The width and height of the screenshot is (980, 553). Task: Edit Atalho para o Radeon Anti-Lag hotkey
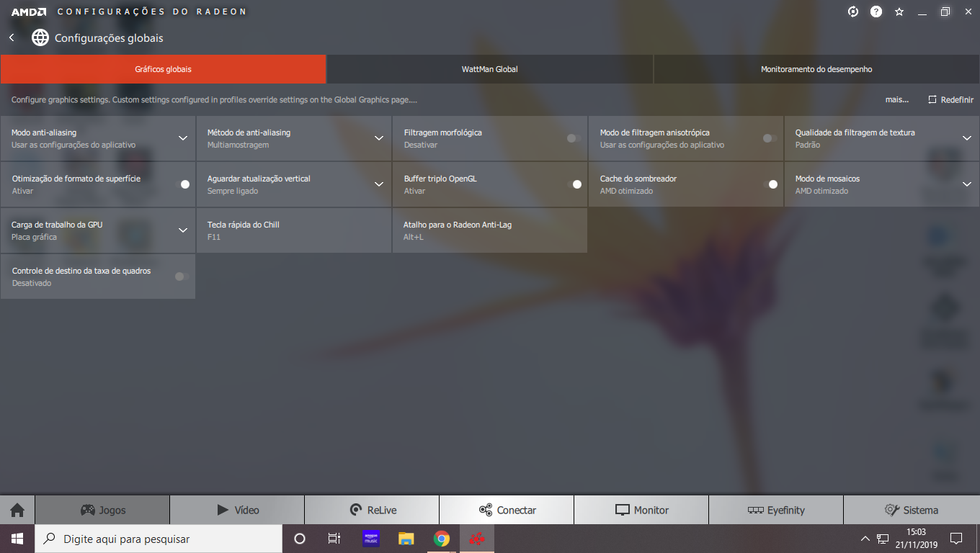click(x=490, y=230)
